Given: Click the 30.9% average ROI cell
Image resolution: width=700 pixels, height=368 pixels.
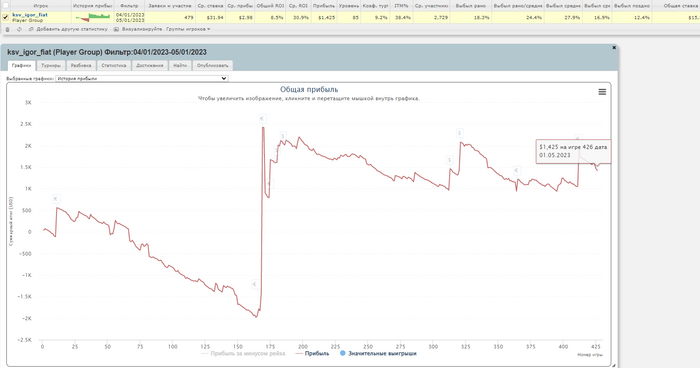Looking at the screenshot, I should [298, 17].
